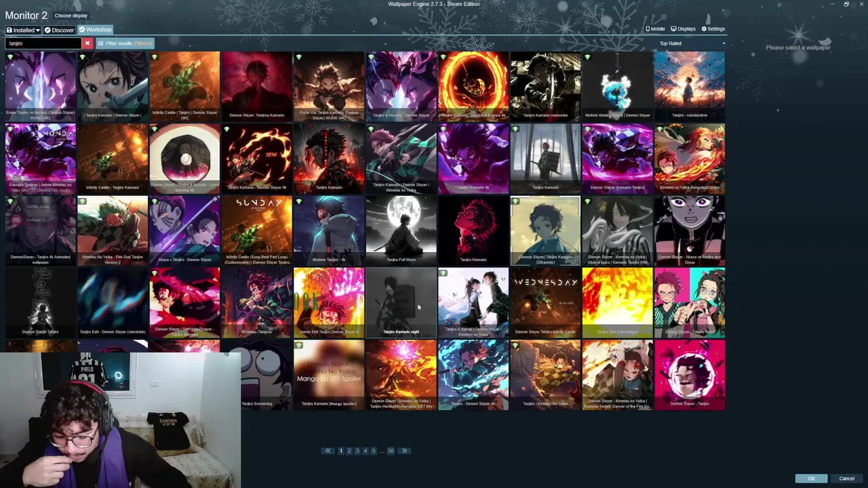
Task: Jump to the last page 36
Action: [391, 451]
